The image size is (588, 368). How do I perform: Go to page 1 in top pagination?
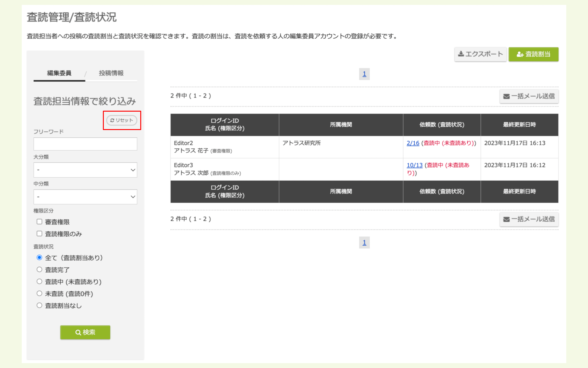(364, 74)
